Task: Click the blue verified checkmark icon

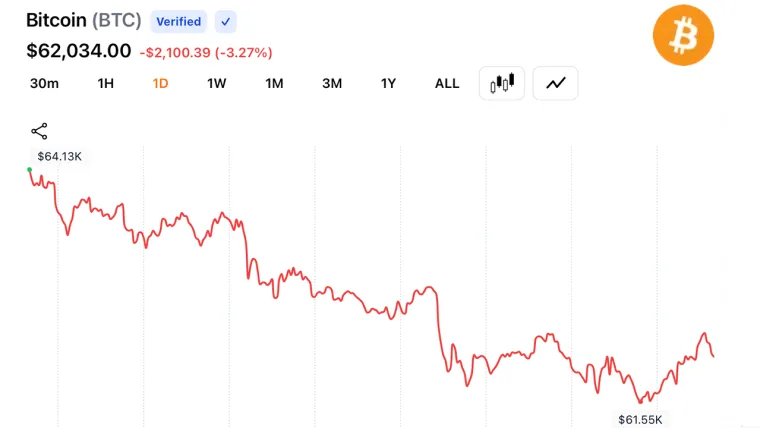Action: click(x=225, y=22)
